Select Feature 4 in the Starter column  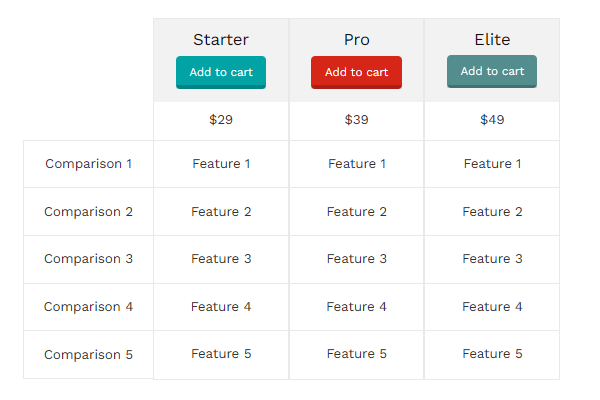(x=221, y=307)
